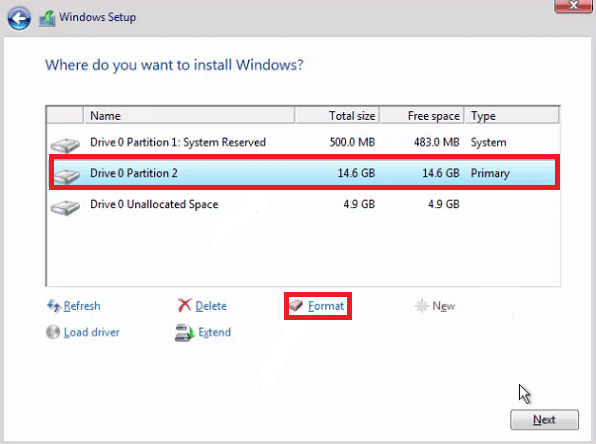This screenshot has width=596, height=444.
Task: Sort partitions by Name column header
Action: (189, 116)
